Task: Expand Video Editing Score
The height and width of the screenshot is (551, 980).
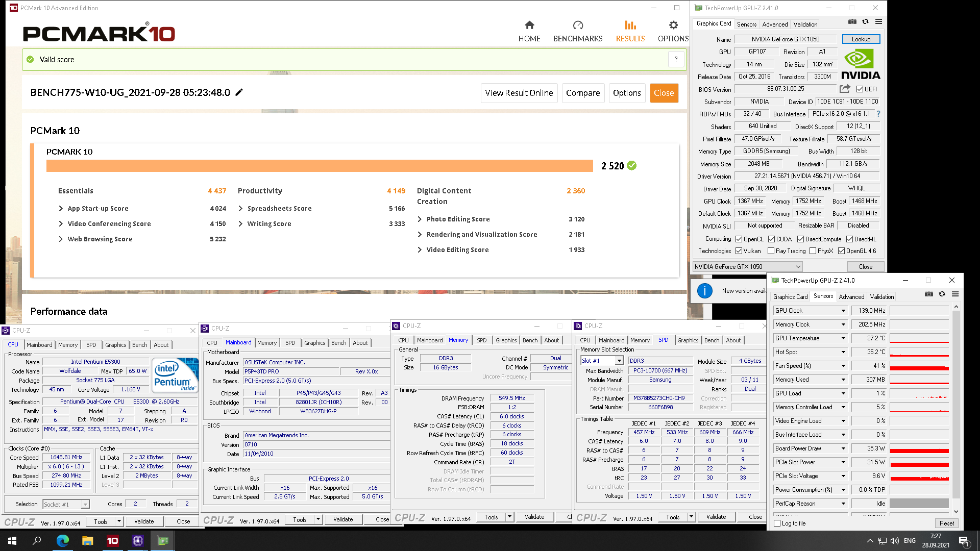Action: pyautogui.click(x=420, y=249)
